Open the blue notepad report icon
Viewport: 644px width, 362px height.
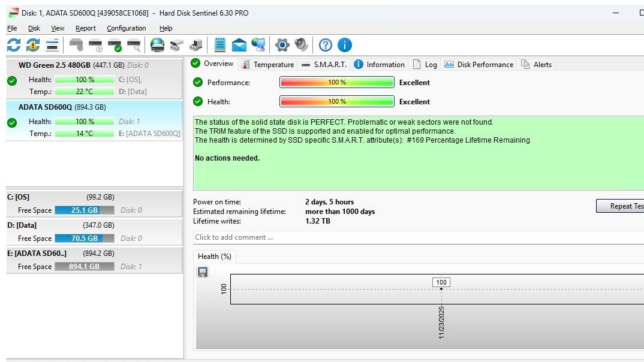pyautogui.click(x=220, y=45)
